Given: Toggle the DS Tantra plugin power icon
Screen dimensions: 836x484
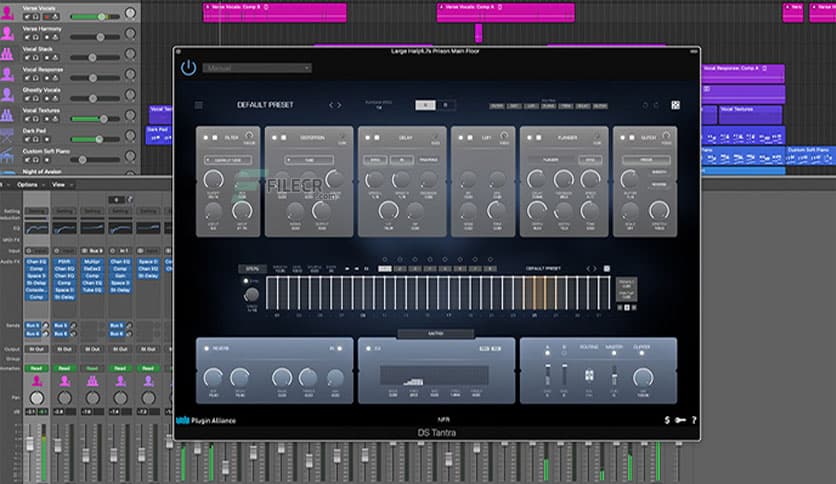Looking at the screenshot, I should 188,68.
